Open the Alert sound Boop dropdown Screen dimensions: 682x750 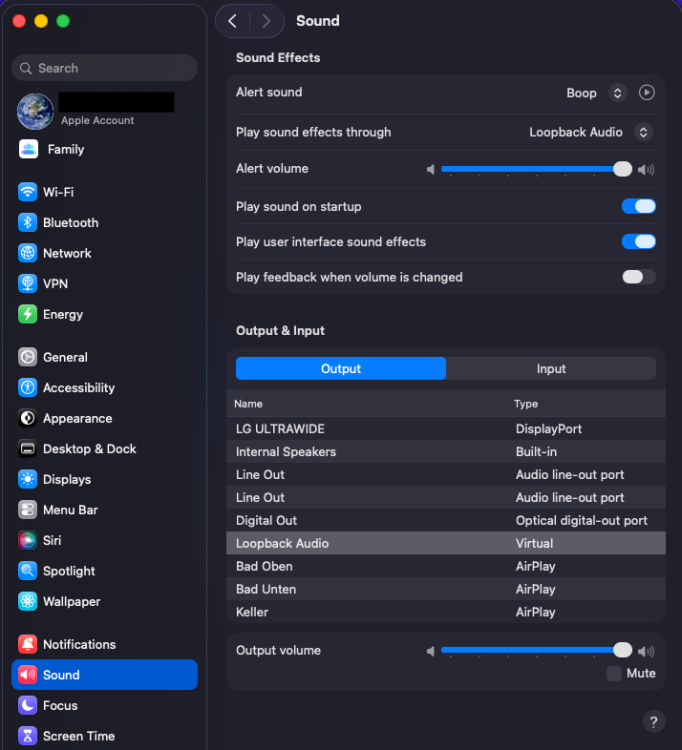click(596, 93)
